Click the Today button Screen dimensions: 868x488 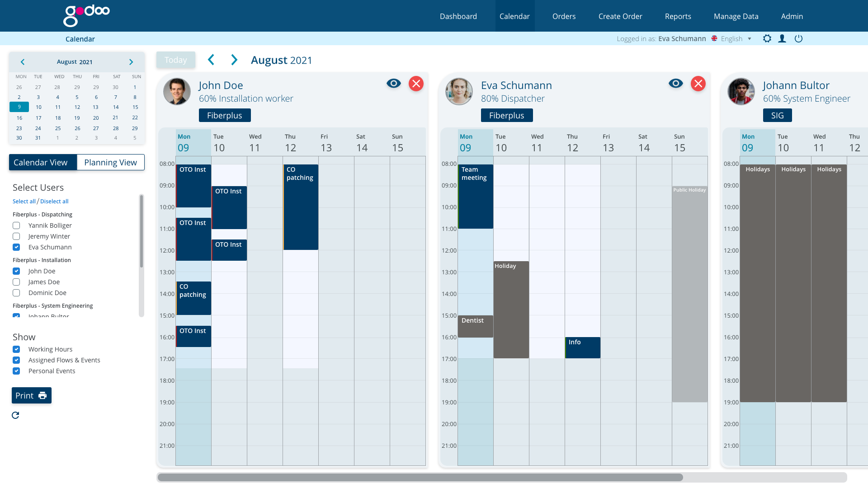(x=176, y=60)
